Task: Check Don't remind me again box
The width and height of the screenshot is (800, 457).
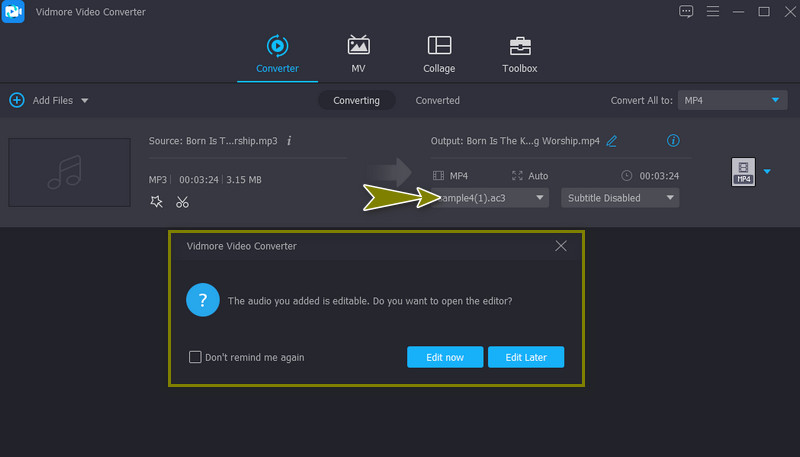Action: pyautogui.click(x=195, y=357)
